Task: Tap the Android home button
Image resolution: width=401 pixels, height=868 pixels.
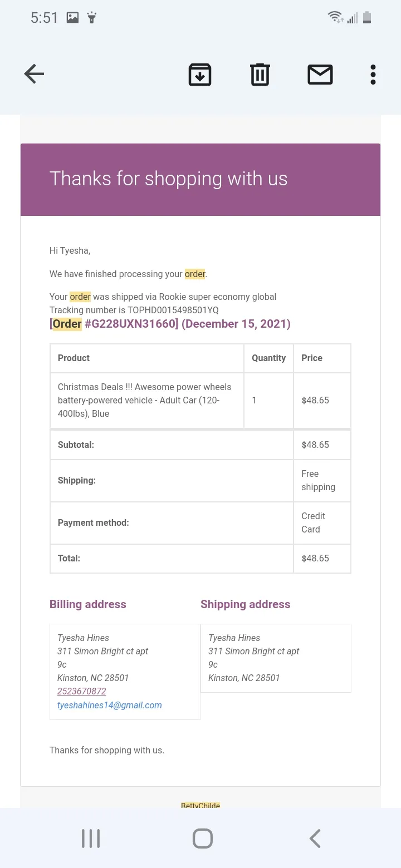Action: coord(203,839)
